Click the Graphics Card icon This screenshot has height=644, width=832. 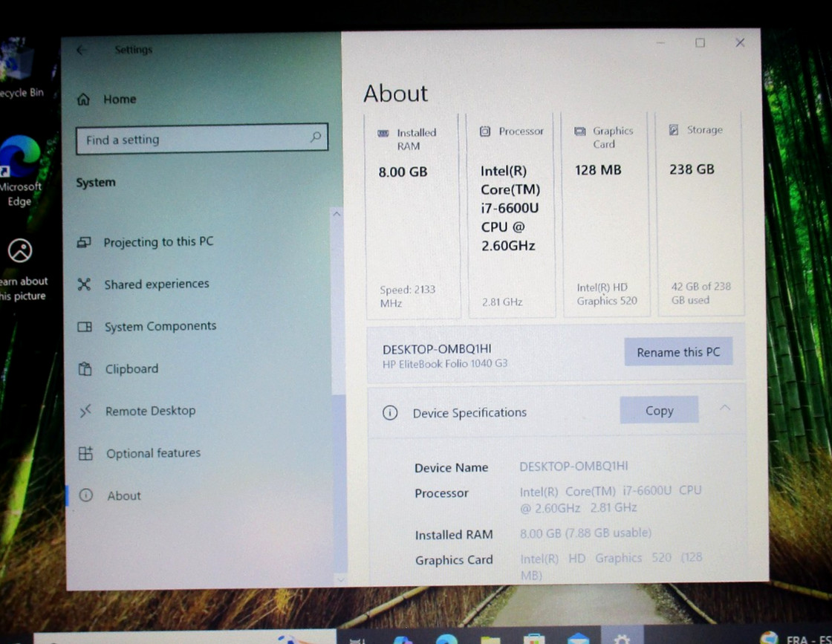(580, 131)
